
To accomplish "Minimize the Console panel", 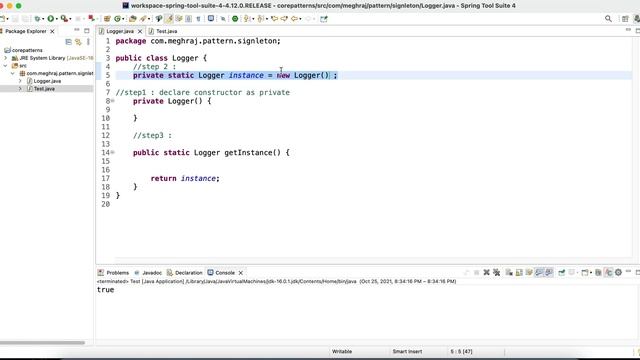I will click(x=628, y=271).
